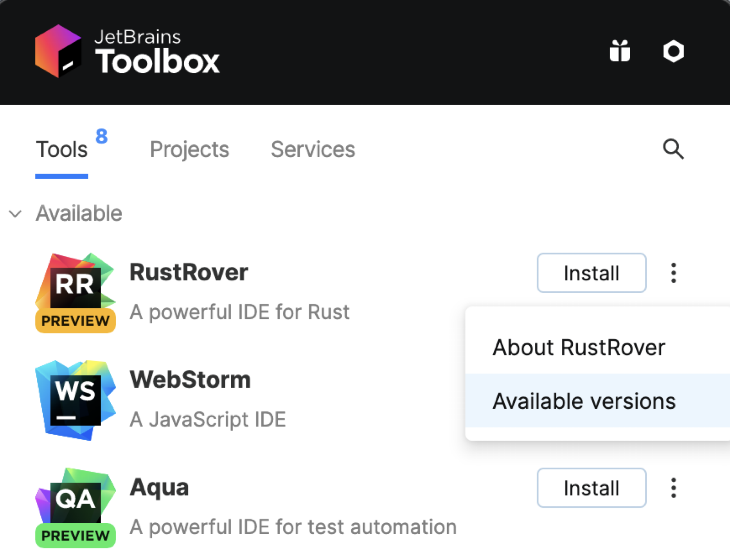Click the PREVIEW badge under Aqua icon
This screenshot has width=730, height=560.
[x=76, y=535]
